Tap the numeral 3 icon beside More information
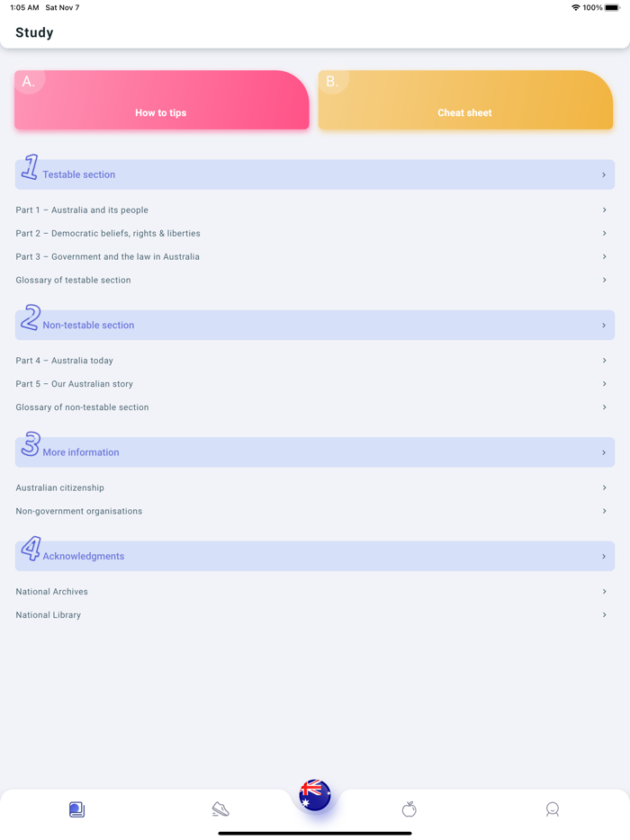 tap(30, 446)
